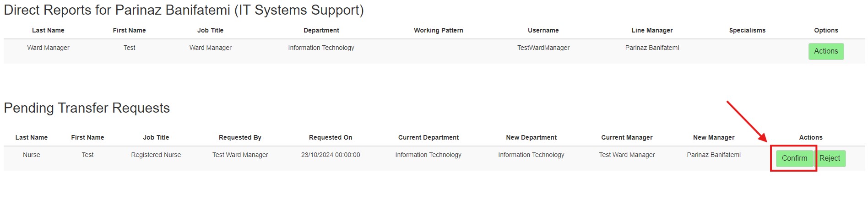Confirm the pending transfer request

[794, 158]
